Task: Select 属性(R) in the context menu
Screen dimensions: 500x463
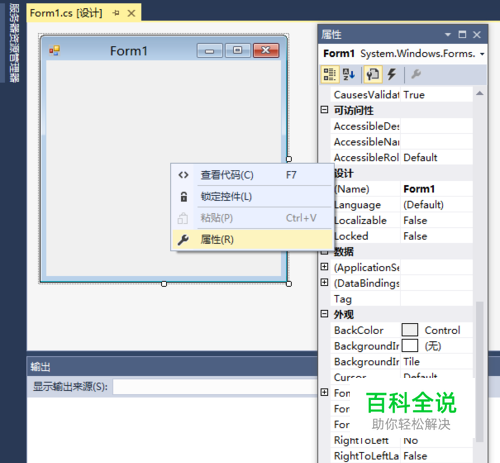Action: (252, 239)
